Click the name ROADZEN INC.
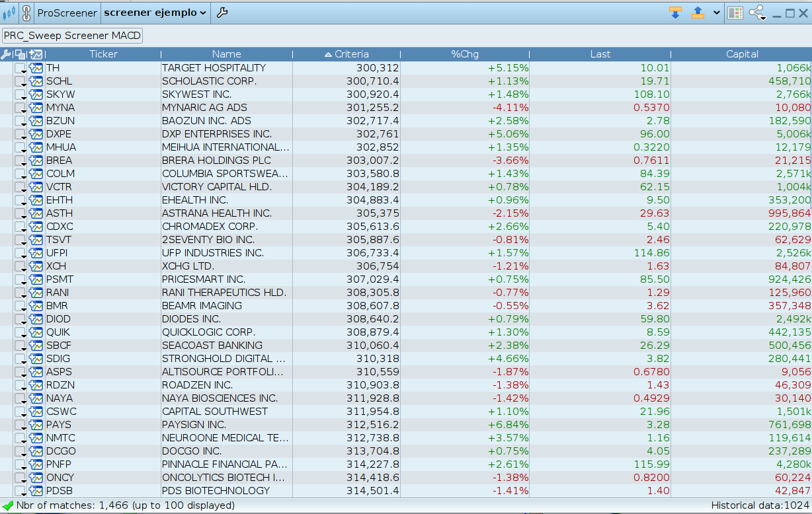The image size is (812, 514). (x=198, y=385)
